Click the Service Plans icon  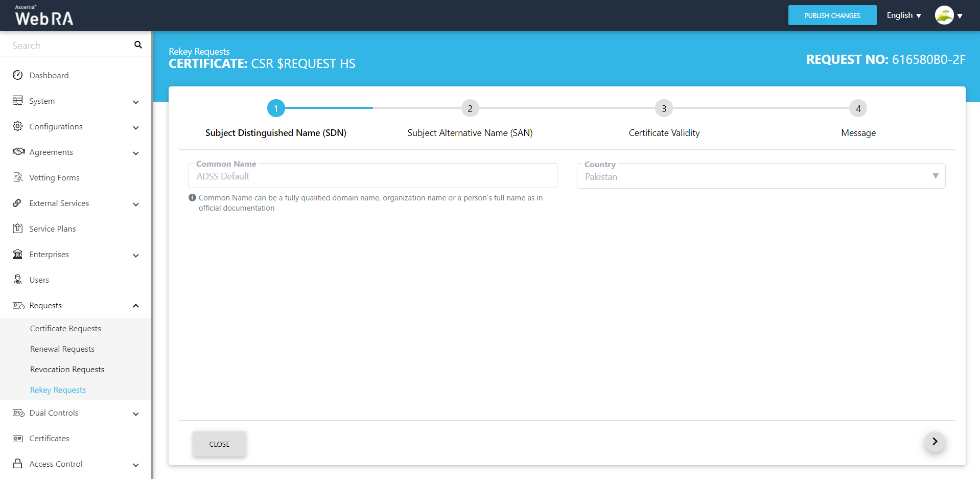click(18, 229)
